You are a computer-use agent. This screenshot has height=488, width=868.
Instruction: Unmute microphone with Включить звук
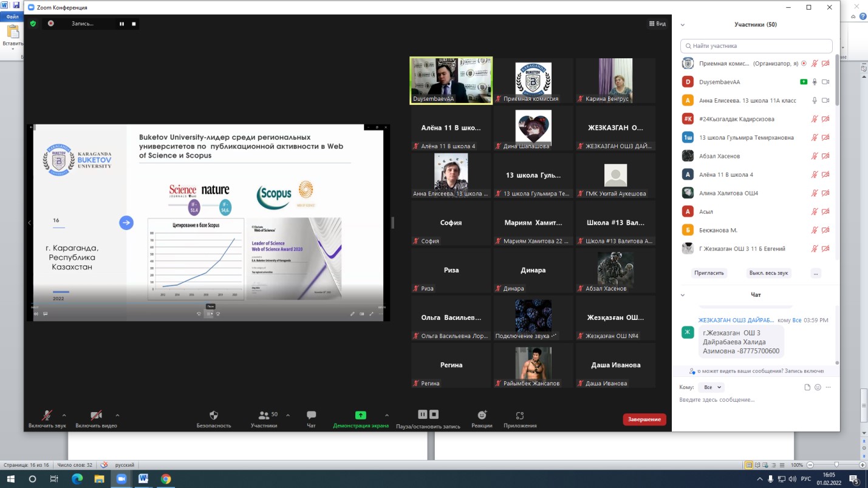point(46,415)
